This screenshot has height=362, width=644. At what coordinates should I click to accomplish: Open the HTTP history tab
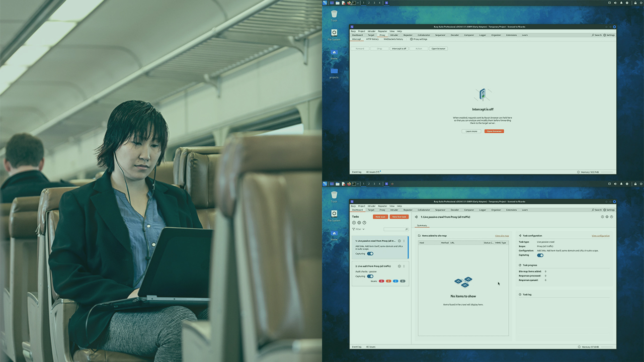372,39
